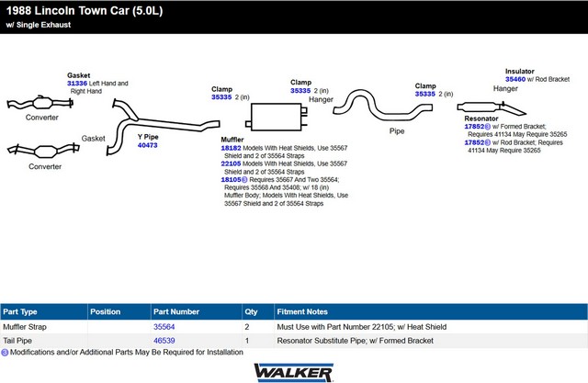Click the muffler box diagram
The height and width of the screenshot is (383, 588).
[277, 117]
